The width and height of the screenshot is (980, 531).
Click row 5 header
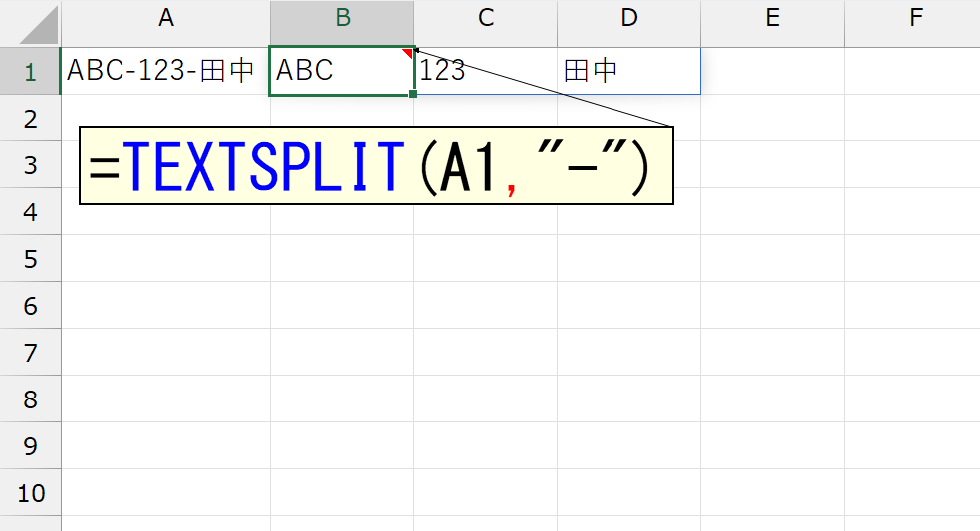30,259
